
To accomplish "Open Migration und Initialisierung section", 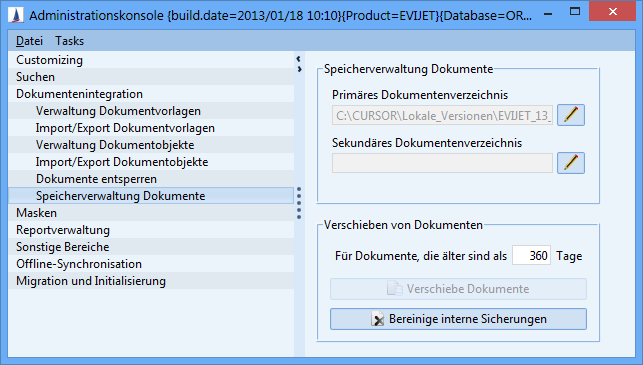I will click(151, 281).
